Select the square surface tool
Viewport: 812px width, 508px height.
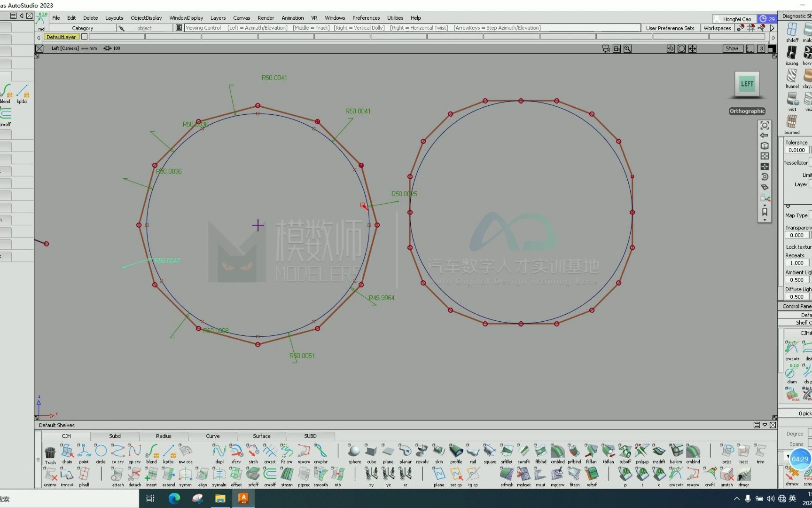(x=490, y=454)
